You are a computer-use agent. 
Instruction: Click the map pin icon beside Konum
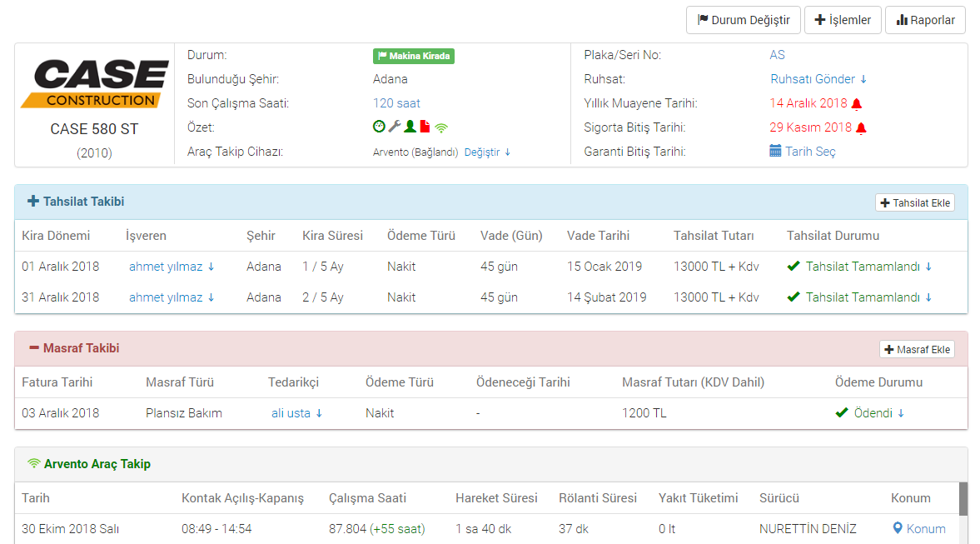point(898,528)
